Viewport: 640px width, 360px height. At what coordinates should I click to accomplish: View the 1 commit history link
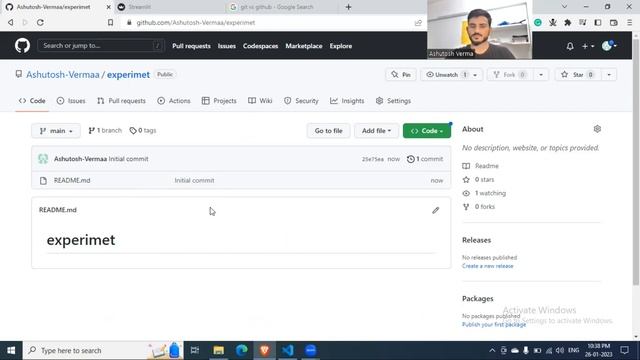coord(425,159)
